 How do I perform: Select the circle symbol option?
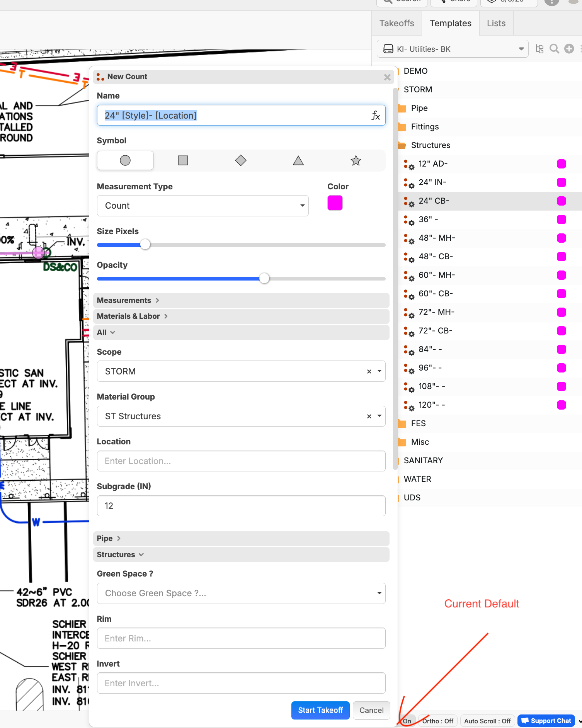pos(125,160)
